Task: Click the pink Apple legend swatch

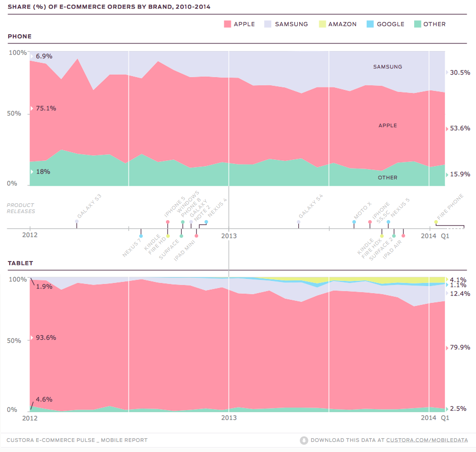Action: 227,24
